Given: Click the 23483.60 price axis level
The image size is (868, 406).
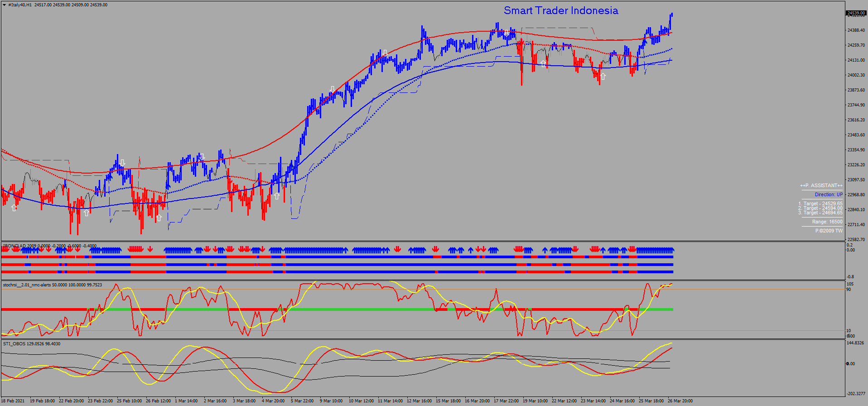Looking at the screenshot, I should pos(856,135).
